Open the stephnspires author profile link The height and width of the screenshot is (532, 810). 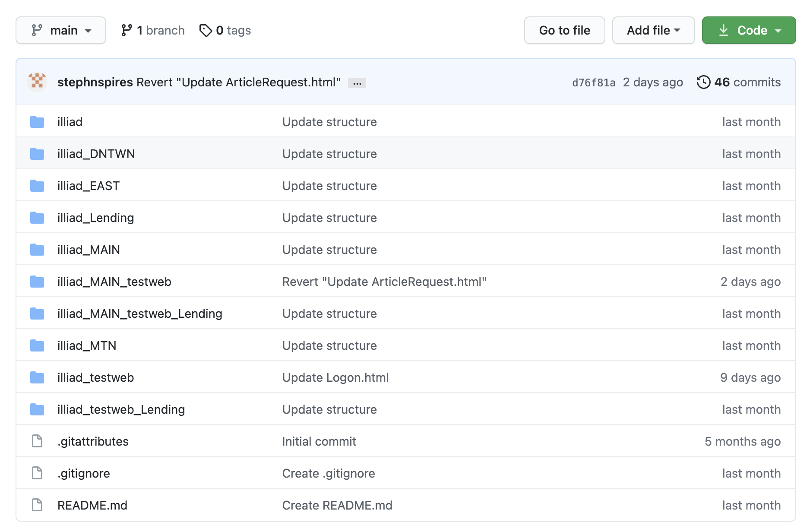point(95,82)
